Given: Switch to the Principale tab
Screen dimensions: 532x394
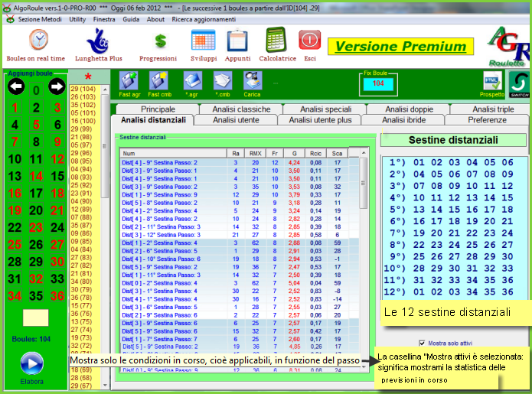Looking at the screenshot, I should tap(158, 109).
